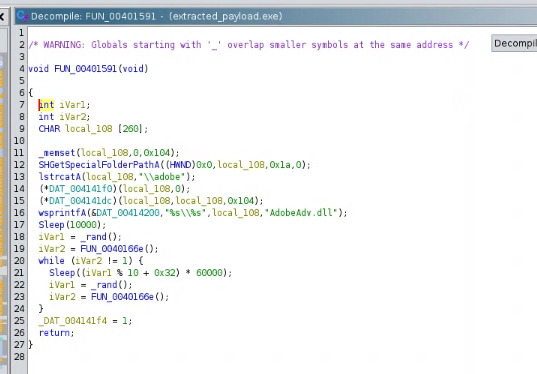This screenshot has width=537, height=374.
Task: Close the panel with the X at left
Action: pos(2,16)
